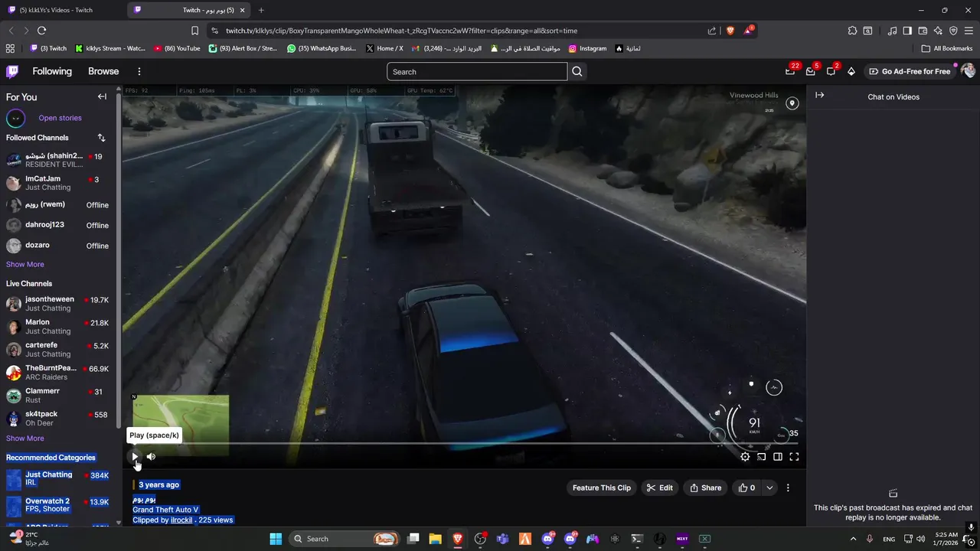Screen dimensions: 980x551
Task: Open Brave Shields lion icon
Action: tap(730, 31)
